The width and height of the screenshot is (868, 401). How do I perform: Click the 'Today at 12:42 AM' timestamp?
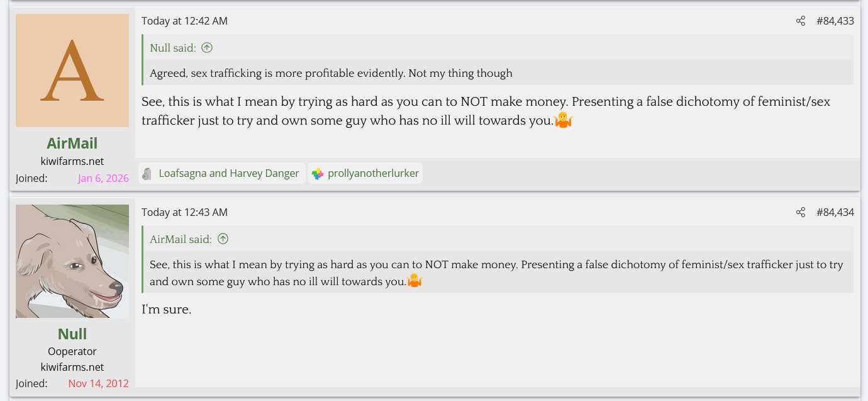(184, 21)
